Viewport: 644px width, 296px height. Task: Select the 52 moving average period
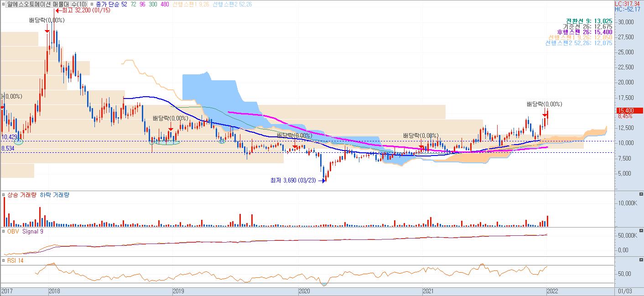[125, 4]
